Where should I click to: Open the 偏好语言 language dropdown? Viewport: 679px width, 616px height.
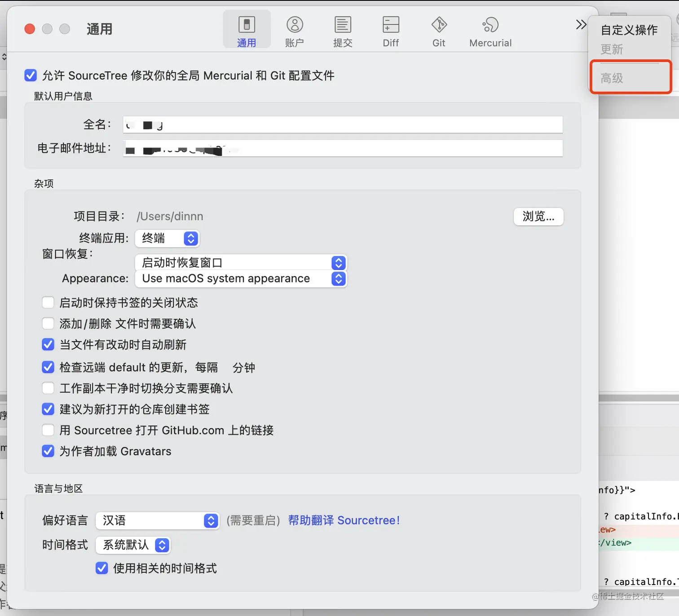pyautogui.click(x=158, y=520)
